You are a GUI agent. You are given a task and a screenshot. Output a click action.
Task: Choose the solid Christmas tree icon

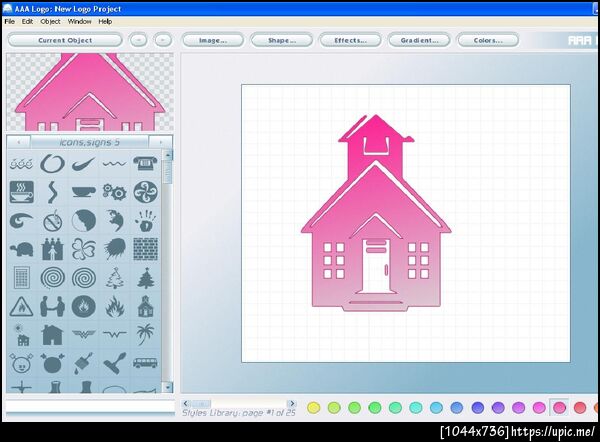pos(145,278)
